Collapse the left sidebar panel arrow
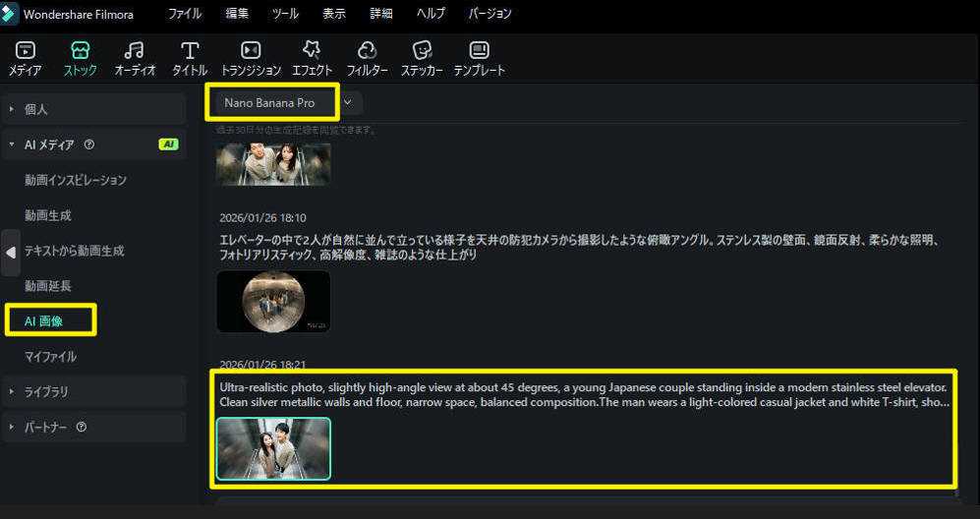 pyautogui.click(x=11, y=253)
